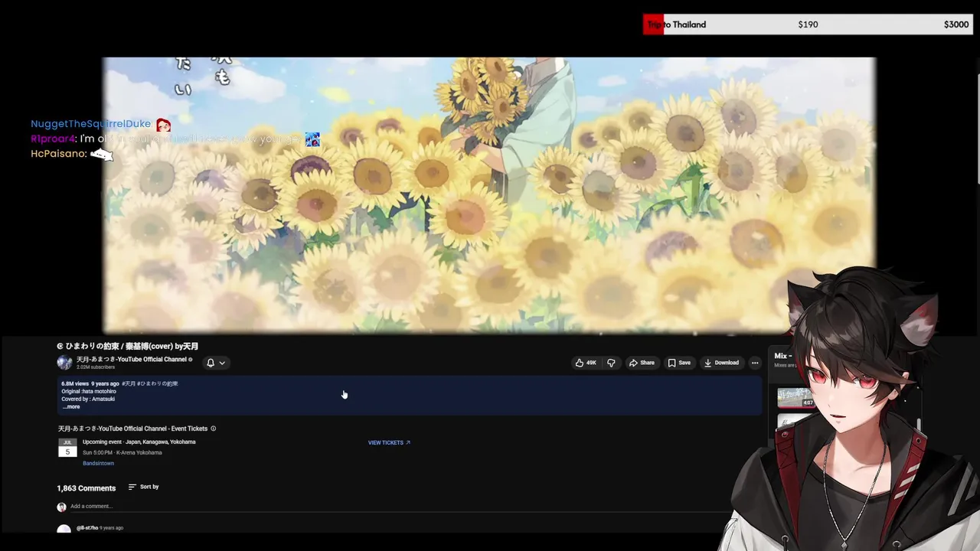Screen dimensions: 980x551
Task: Click the Event Tickets info icon
Action: click(x=213, y=429)
